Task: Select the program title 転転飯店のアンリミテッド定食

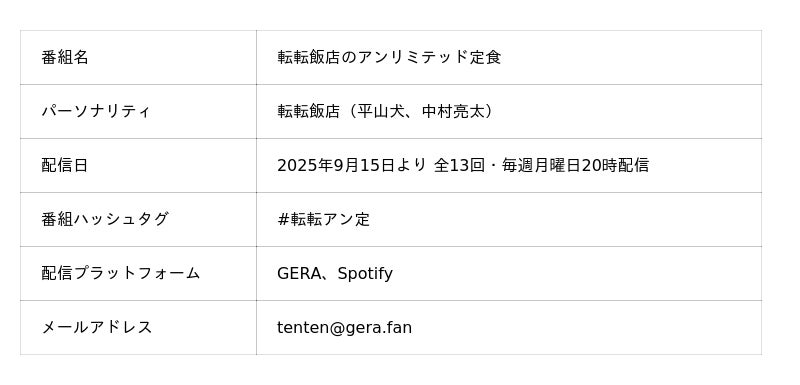Action: [389, 57]
